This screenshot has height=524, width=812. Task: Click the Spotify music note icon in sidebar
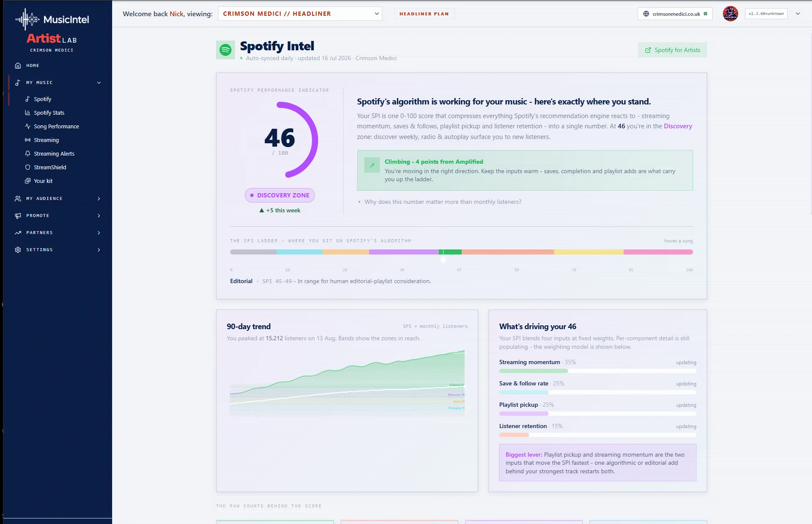coord(28,99)
